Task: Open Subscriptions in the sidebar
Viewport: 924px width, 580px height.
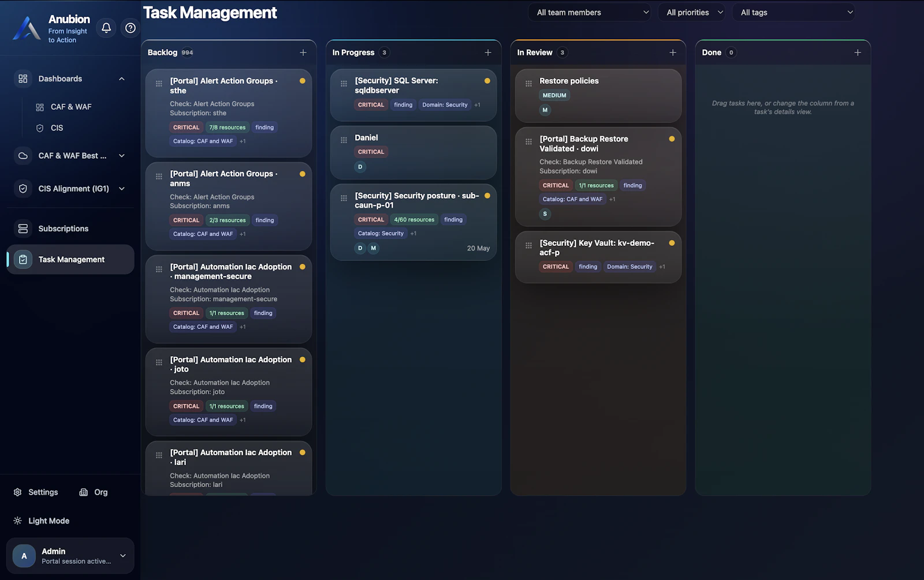Action: [x=70, y=229]
